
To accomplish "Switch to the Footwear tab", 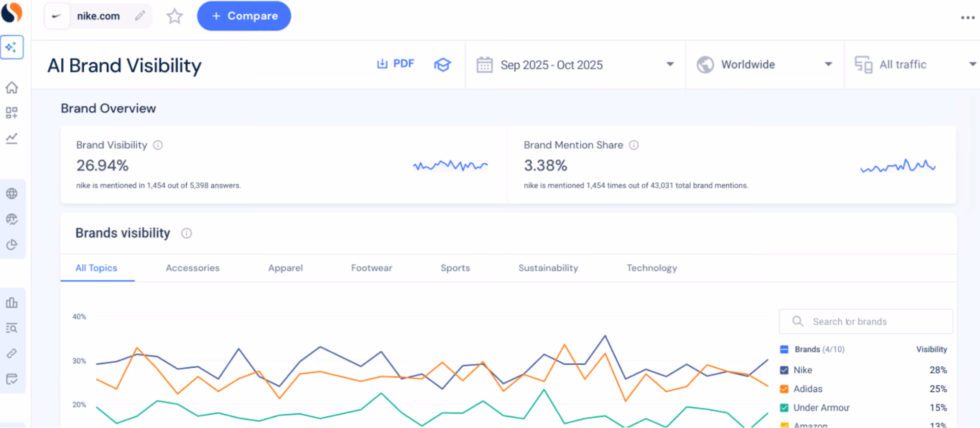I will click(x=372, y=268).
